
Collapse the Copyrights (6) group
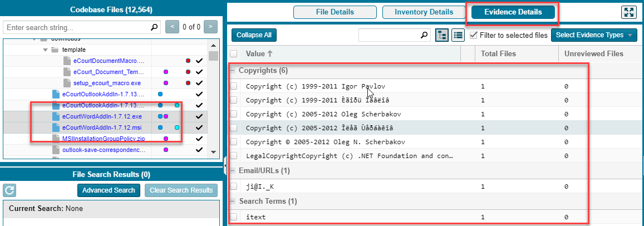[x=232, y=71]
